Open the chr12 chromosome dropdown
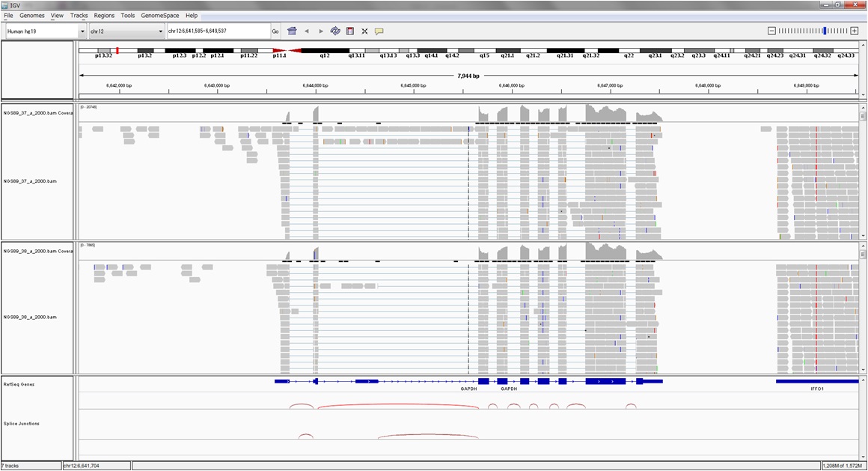Image resolution: width=868 pixels, height=471 pixels. [160, 31]
